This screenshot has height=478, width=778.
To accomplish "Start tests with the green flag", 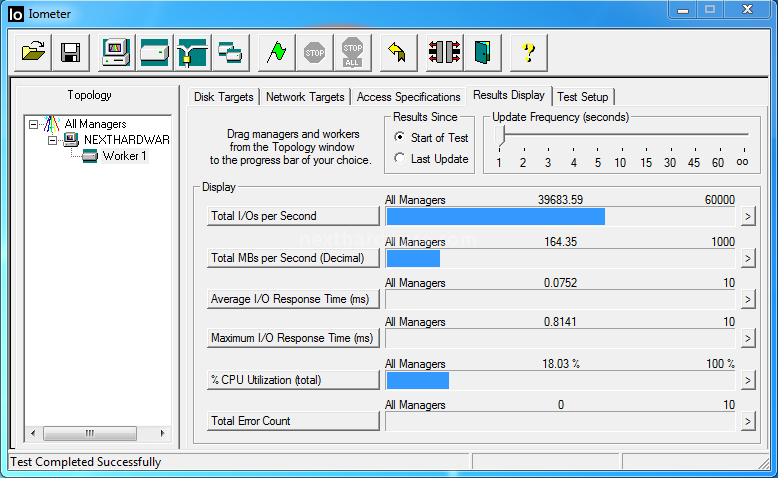I will click(276, 52).
